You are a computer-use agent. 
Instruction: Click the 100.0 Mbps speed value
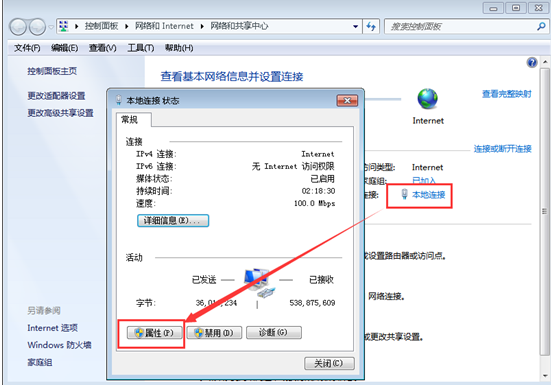coord(315,203)
